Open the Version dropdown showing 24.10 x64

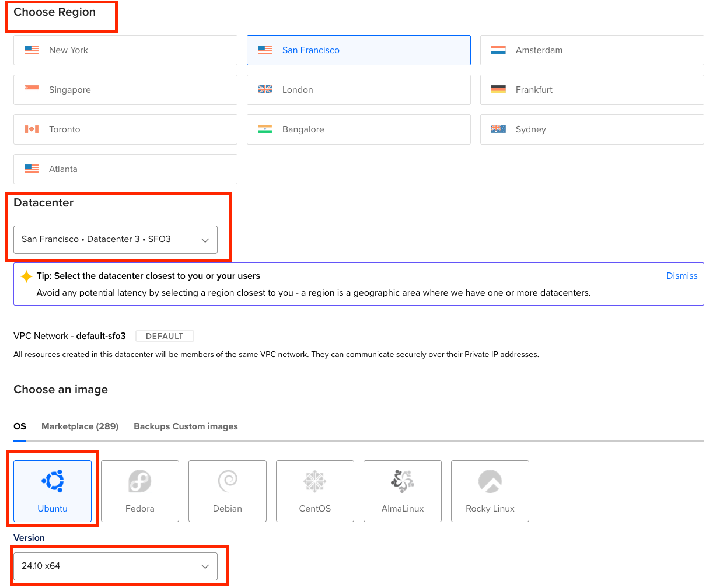[x=116, y=566]
